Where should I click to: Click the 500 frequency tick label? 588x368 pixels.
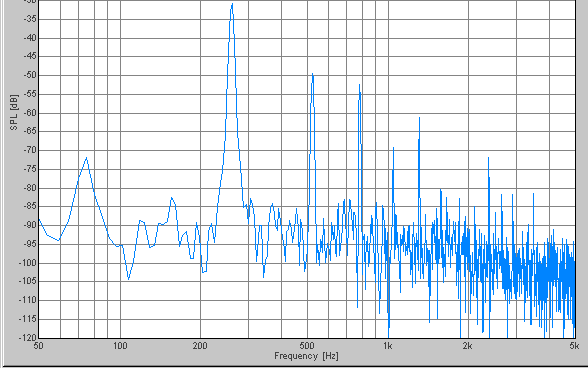point(307,346)
